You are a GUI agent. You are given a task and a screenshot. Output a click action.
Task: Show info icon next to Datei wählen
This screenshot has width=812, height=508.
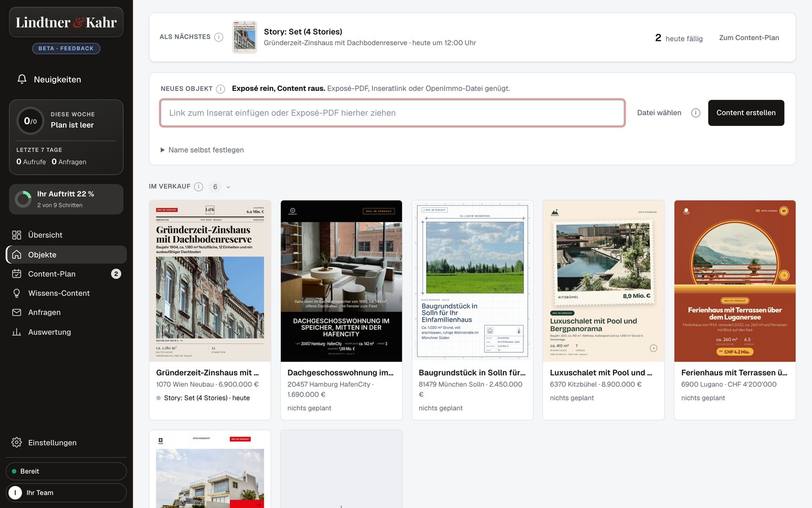point(696,113)
